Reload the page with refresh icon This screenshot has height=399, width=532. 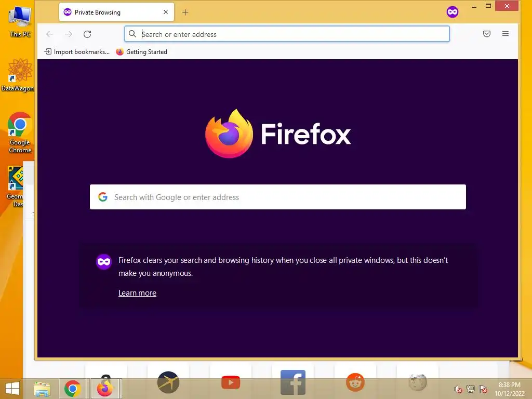pos(87,34)
